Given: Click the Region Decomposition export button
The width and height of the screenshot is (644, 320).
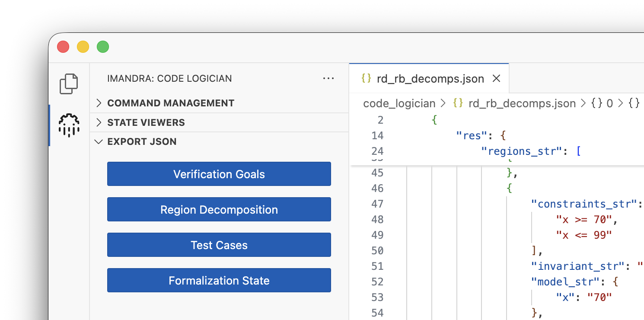Looking at the screenshot, I should (x=219, y=209).
